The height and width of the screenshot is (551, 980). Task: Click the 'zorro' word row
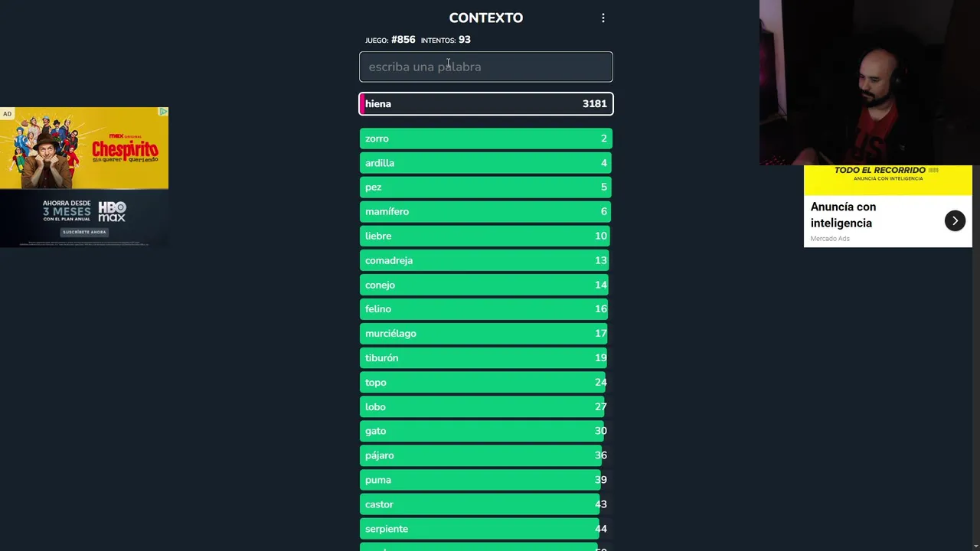click(486, 139)
